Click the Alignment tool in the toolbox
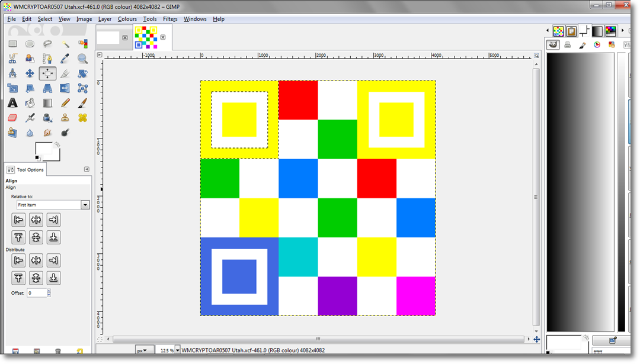 [47, 73]
